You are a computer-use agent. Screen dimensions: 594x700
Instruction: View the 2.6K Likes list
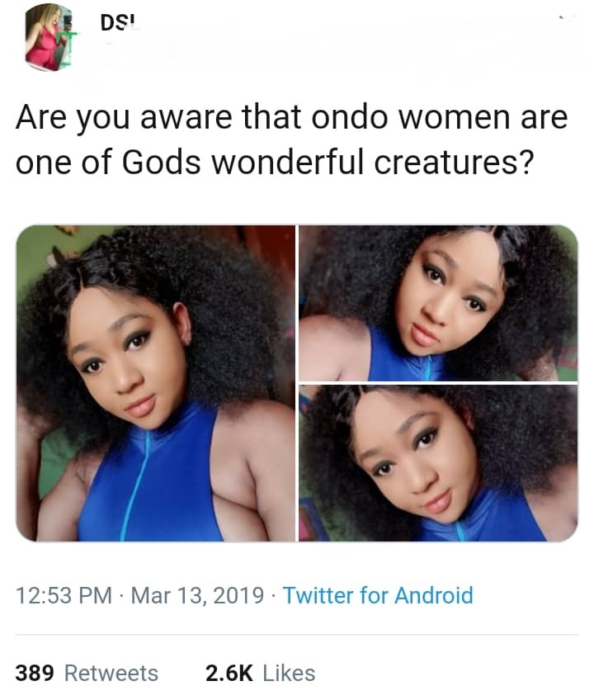[260, 673]
